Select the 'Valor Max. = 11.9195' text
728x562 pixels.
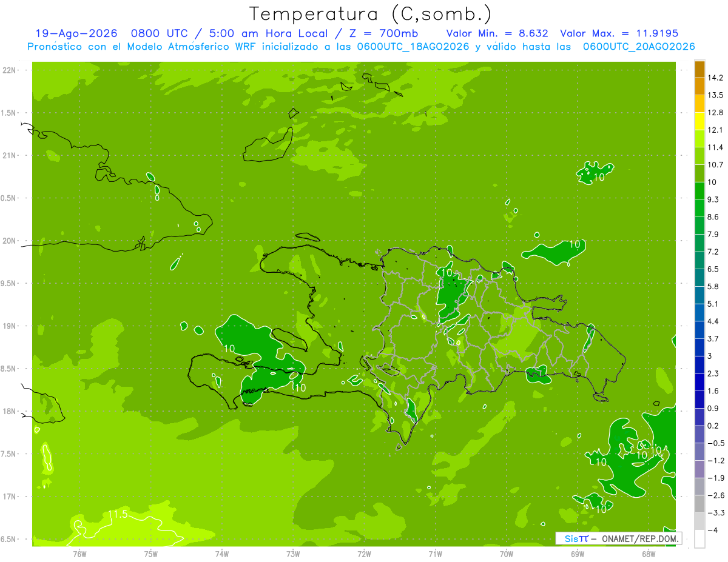[x=619, y=33]
